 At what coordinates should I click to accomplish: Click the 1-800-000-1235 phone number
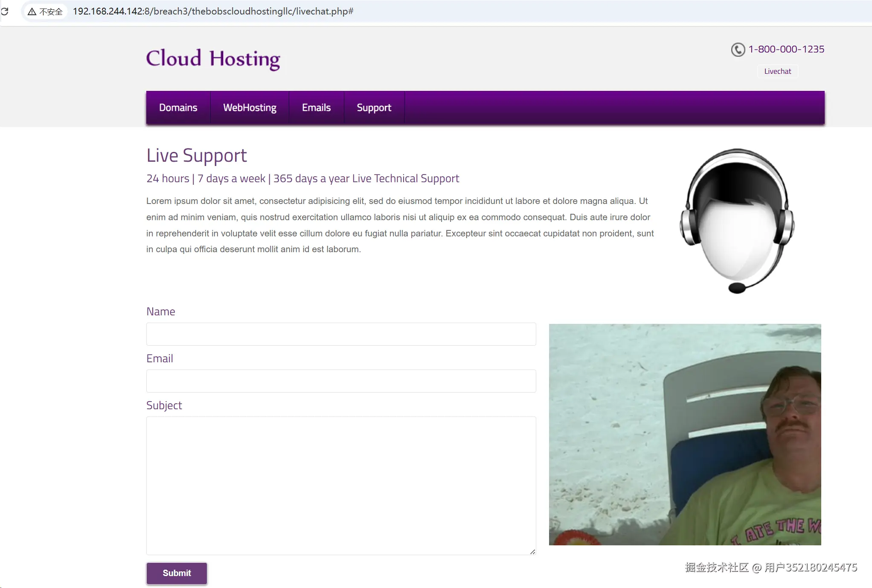(x=786, y=49)
